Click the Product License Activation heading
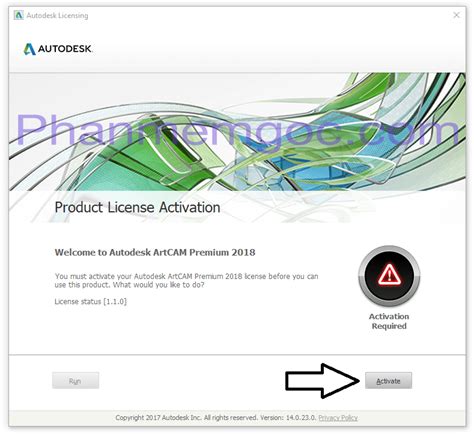 point(137,207)
